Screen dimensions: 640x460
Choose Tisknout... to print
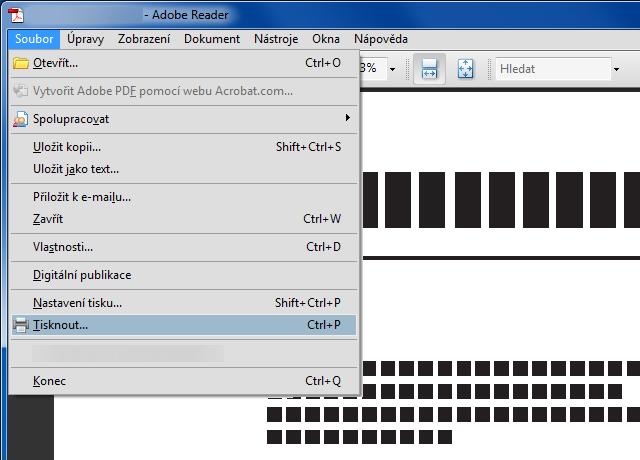(x=184, y=325)
